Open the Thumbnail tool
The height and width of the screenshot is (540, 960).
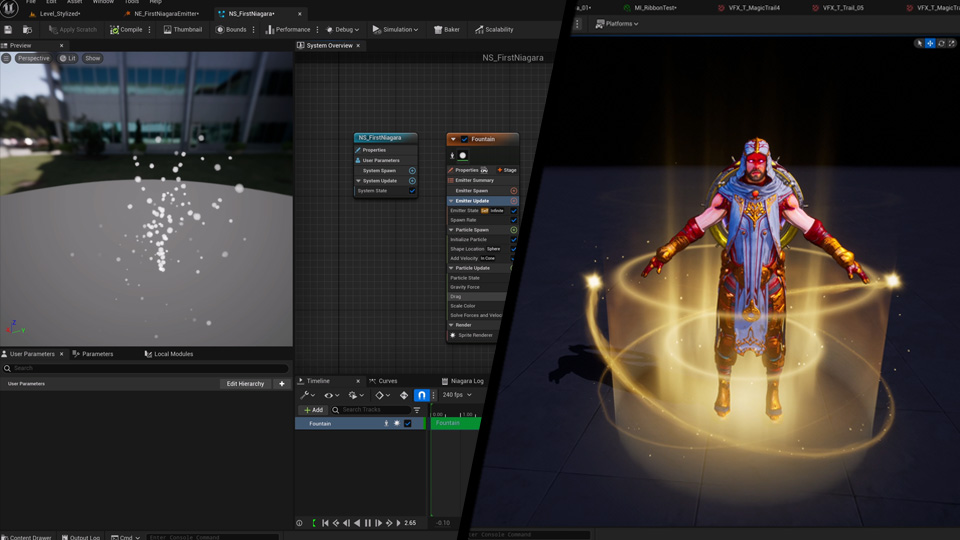tap(182, 30)
